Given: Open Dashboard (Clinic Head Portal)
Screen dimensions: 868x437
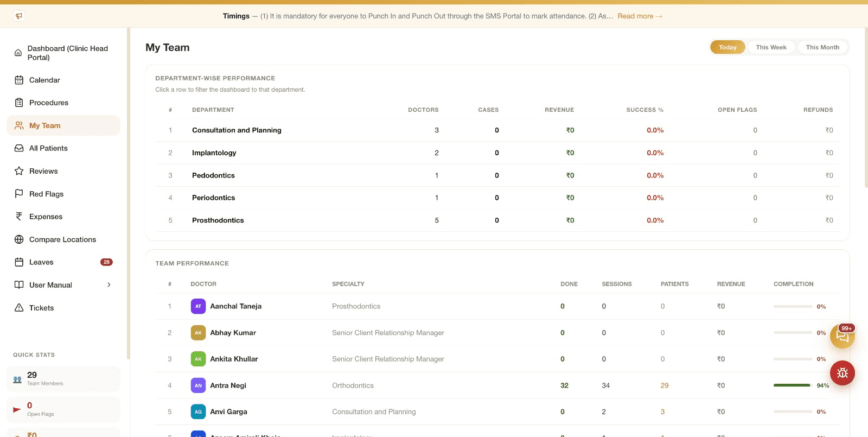Looking at the screenshot, I should pyautogui.click(x=63, y=53).
